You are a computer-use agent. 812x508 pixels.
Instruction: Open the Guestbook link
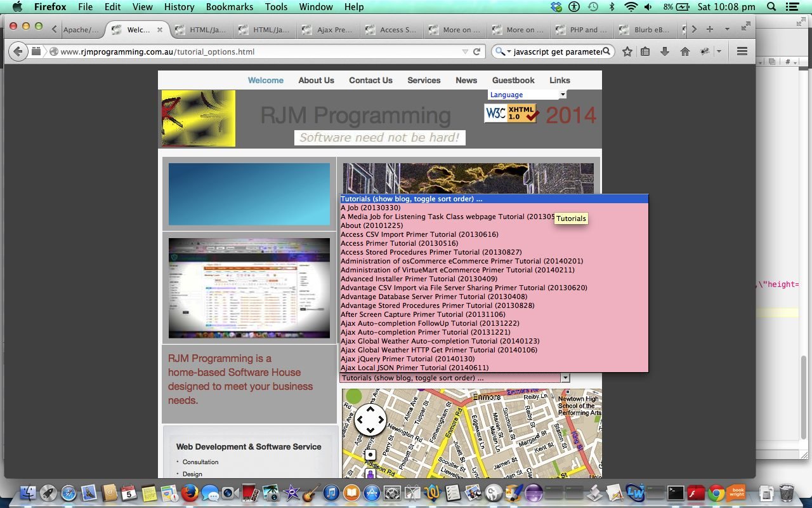pos(513,80)
